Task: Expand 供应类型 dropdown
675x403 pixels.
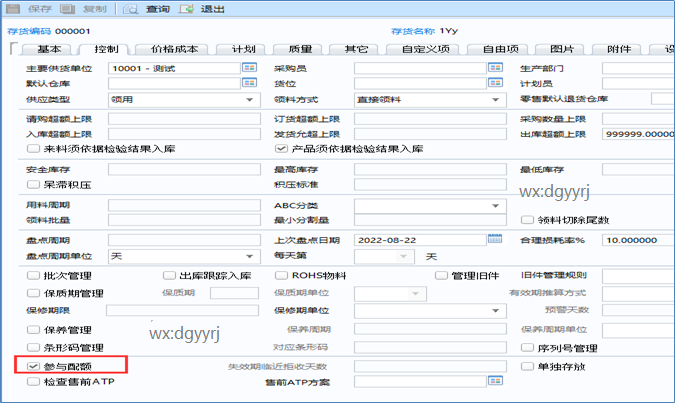Action: [250, 99]
